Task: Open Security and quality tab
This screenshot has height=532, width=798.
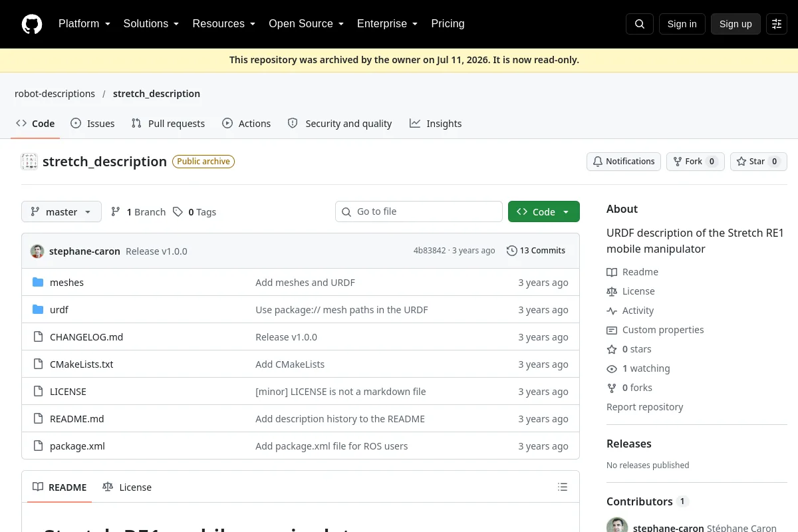Action: tap(340, 124)
